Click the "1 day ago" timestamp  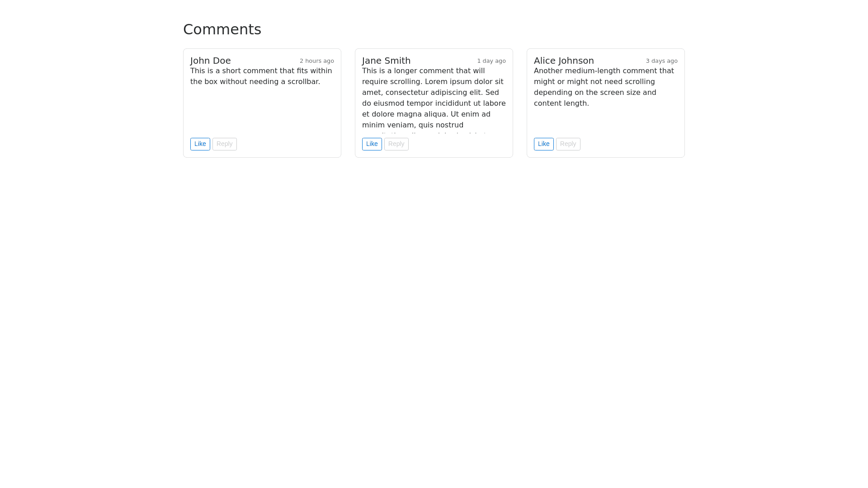coord(491,61)
